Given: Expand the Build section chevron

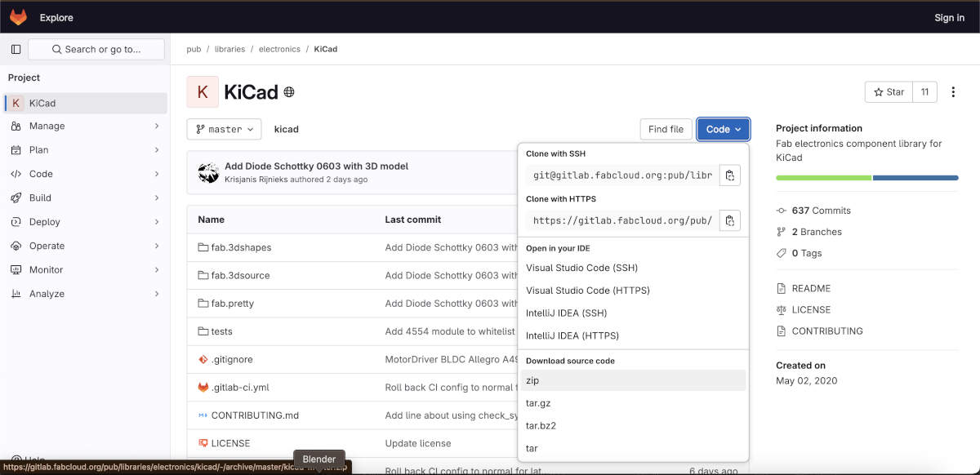Looking at the screenshot, I should [x=156, y=198].
